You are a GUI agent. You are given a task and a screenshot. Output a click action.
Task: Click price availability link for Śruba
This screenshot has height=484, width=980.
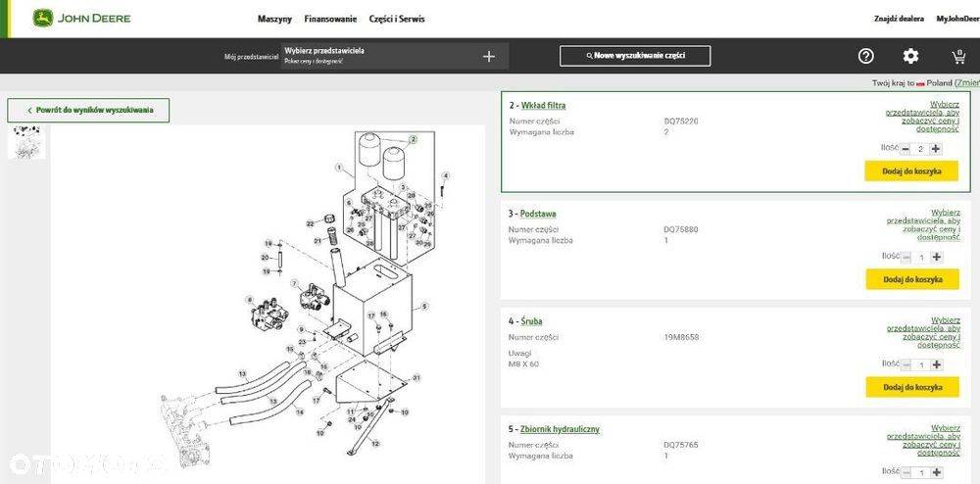(x=923, y=332)
